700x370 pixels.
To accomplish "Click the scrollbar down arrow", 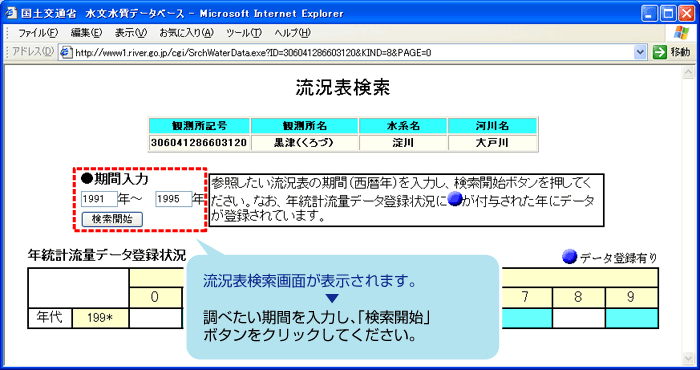I will tap(688, 358).
